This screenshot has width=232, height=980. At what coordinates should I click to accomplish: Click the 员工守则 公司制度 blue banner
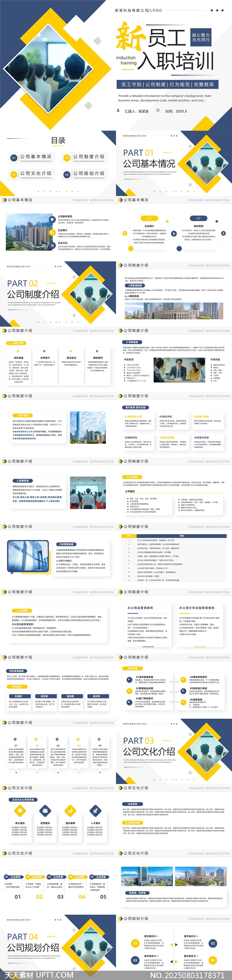click(167, 84)
